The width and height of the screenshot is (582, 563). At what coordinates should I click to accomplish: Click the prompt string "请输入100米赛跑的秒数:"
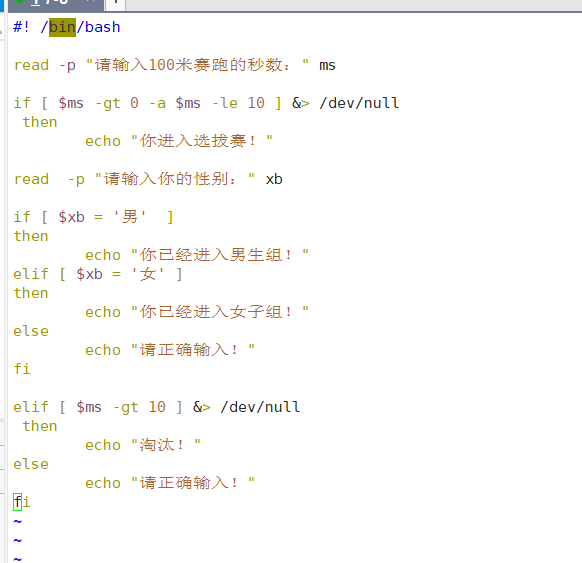[197, 65]
